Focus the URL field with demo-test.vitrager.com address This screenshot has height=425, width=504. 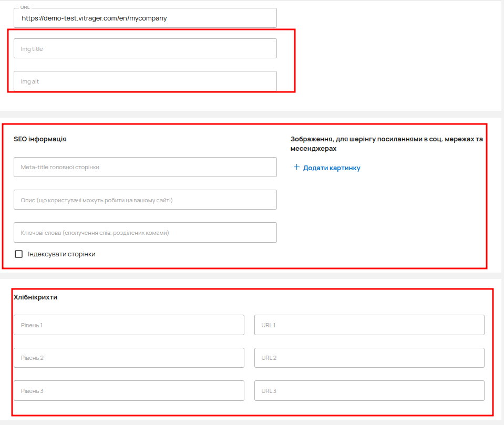coord(145,18)
